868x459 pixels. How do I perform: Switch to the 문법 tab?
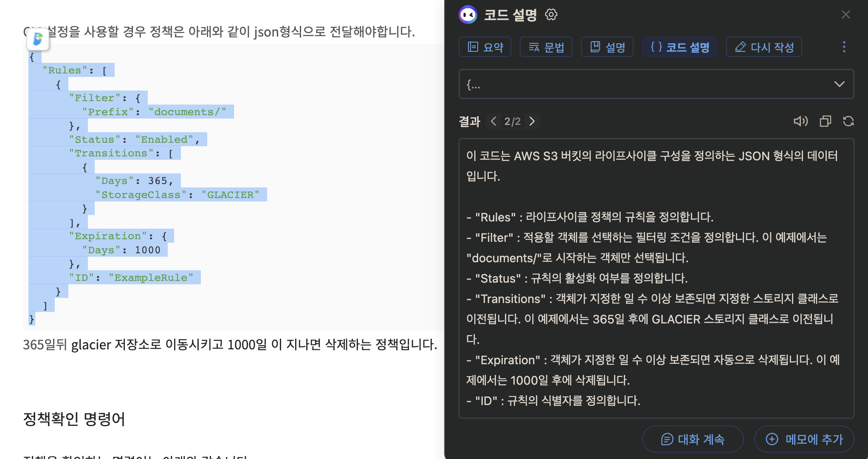pyautogui.click(x=546, y=47)
